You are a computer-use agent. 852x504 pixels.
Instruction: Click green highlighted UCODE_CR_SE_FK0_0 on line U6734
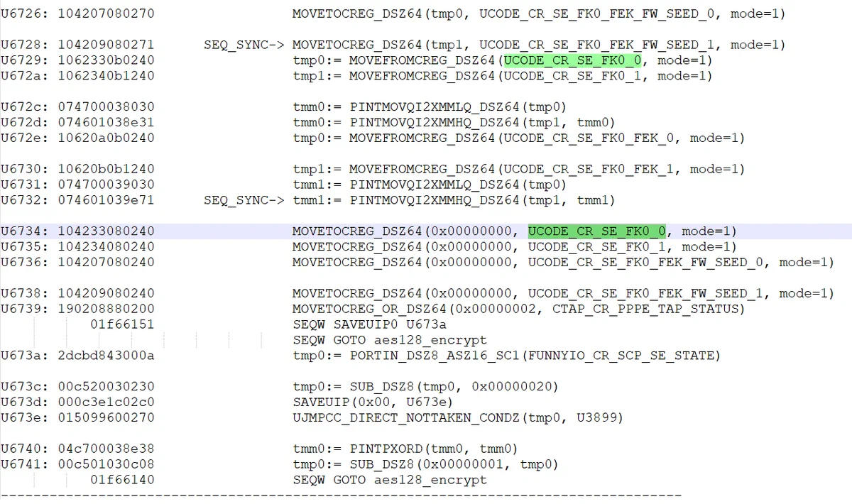[597, 231]
